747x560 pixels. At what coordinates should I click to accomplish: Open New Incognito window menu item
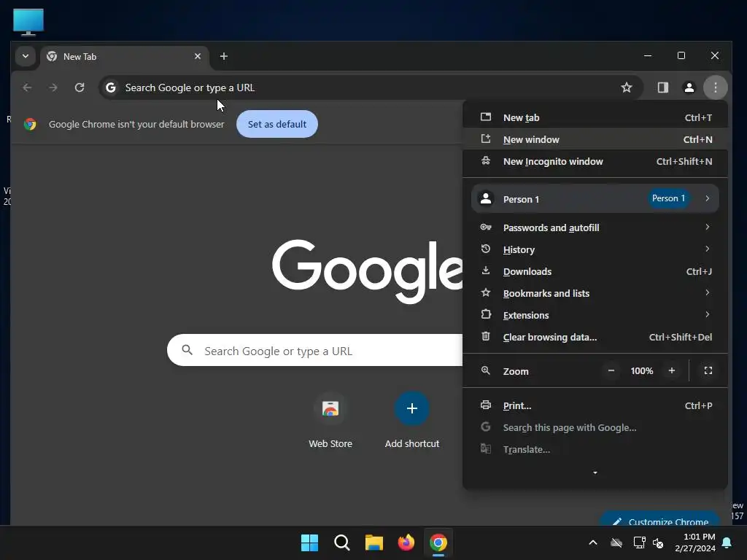tap(595, 161)
